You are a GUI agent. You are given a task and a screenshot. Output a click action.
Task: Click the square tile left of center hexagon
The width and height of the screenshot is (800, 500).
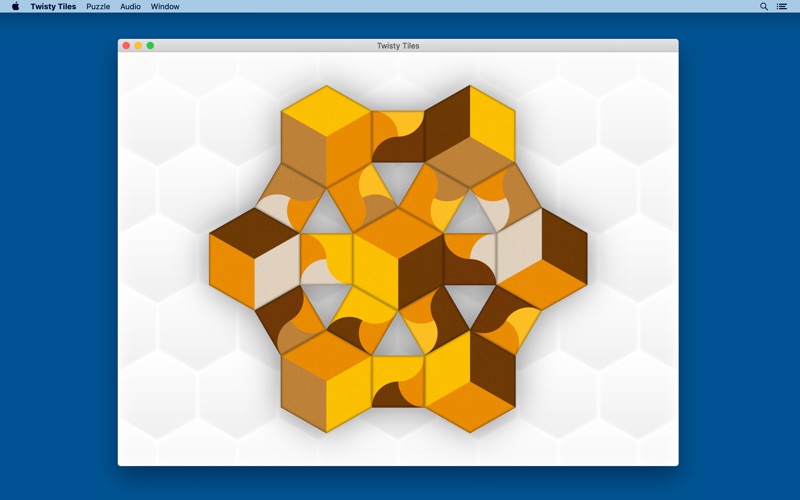pyautogui.click(x=327, y=259)
